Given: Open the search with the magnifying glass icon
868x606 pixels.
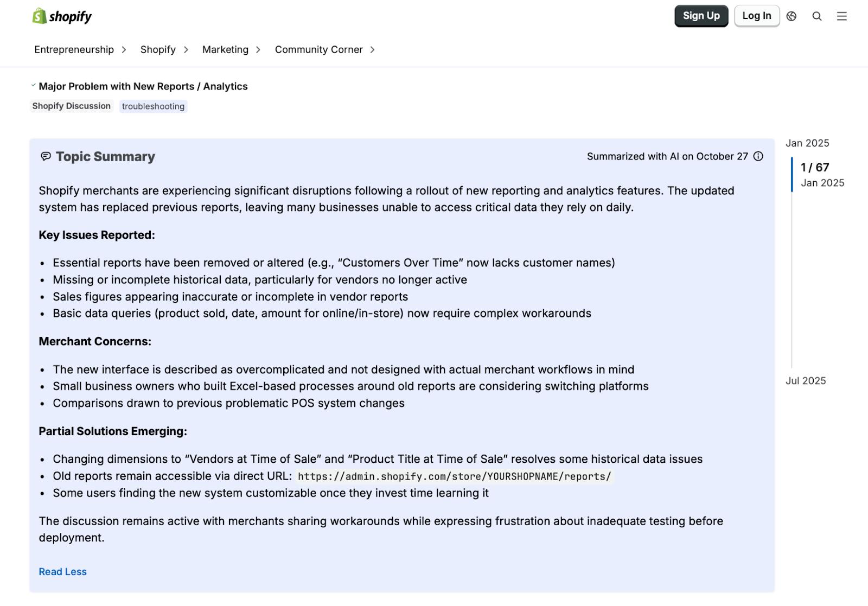Looking at the screenshot, I should coord(816,16).
